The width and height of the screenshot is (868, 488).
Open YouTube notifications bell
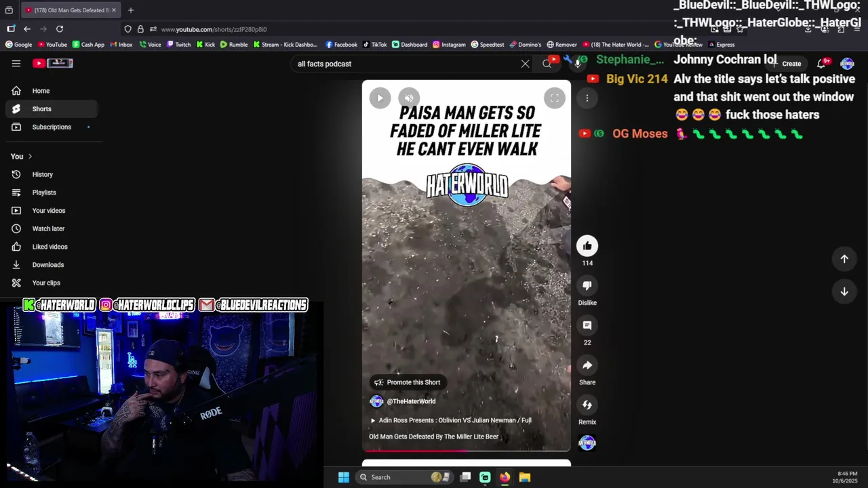(821, 64)
